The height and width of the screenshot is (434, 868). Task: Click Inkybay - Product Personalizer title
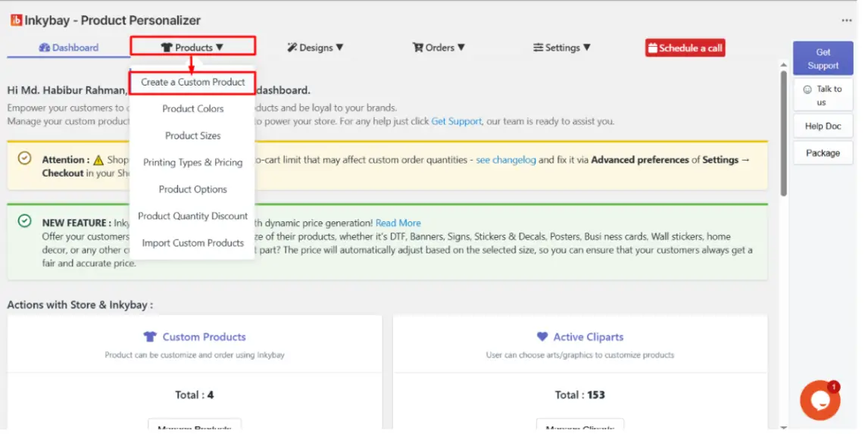pyautogui.click(x=112, y=20)
